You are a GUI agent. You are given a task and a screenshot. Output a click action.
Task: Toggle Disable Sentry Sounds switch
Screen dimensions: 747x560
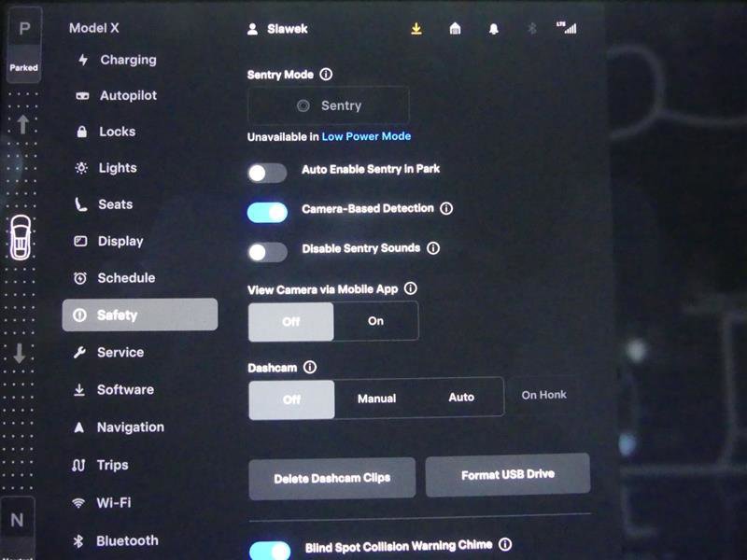point(267,252)
